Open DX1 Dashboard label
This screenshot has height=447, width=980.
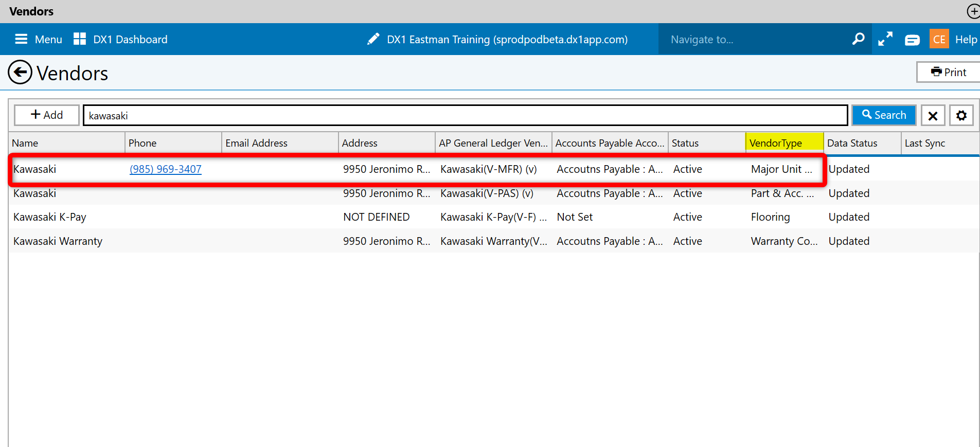130,40
